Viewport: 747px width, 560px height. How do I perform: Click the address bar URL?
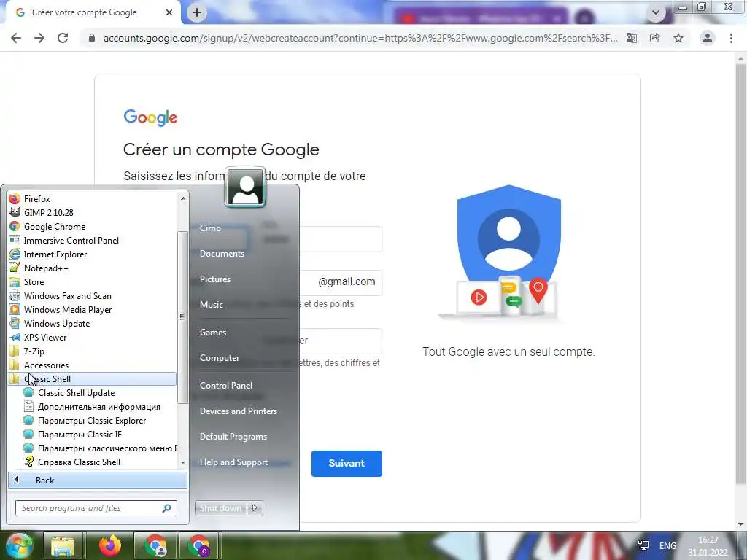pos(360,38)
